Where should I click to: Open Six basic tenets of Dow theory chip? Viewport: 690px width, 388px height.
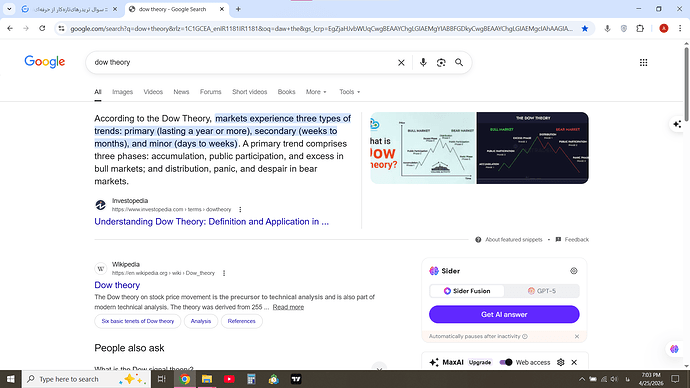pos(138,321)
